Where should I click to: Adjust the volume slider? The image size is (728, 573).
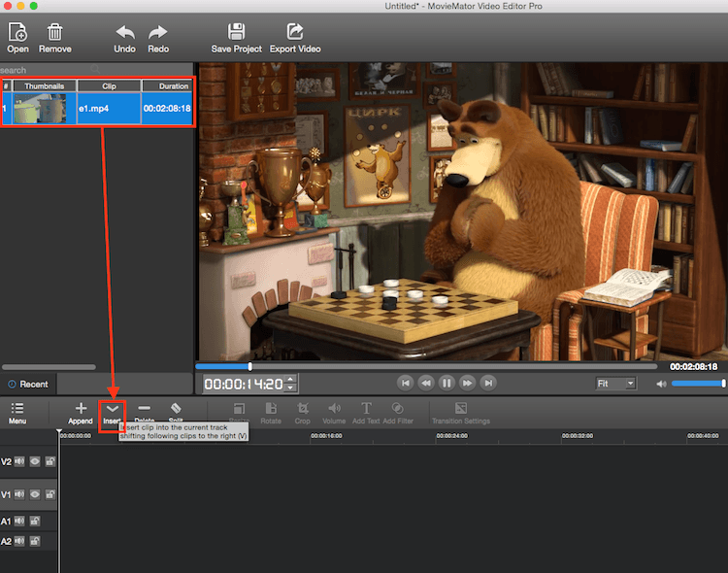[x=697, y=384]
